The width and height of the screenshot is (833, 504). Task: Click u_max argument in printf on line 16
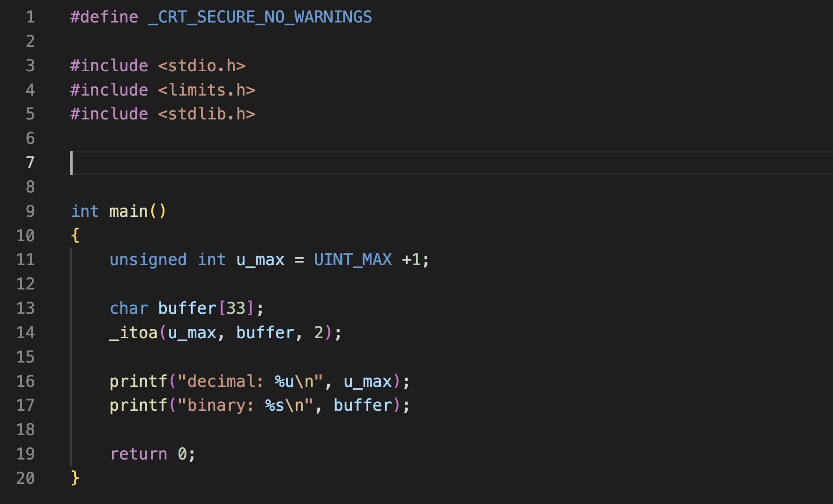point(368,381)
